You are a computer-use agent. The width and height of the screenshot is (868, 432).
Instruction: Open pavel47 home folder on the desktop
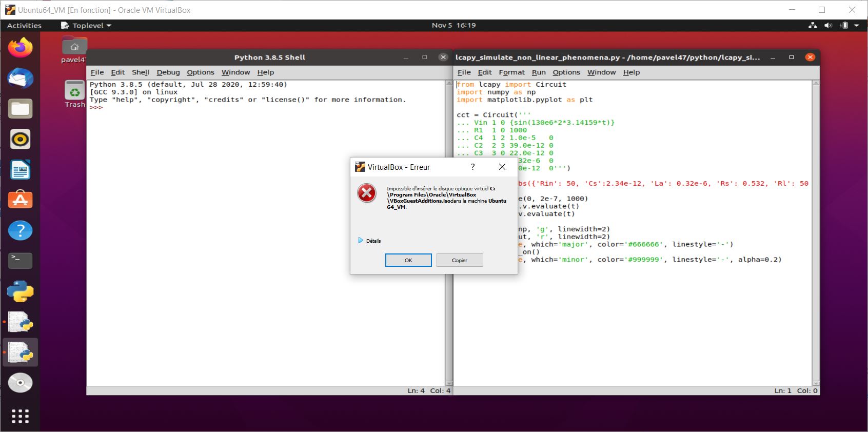pos(74,50)
